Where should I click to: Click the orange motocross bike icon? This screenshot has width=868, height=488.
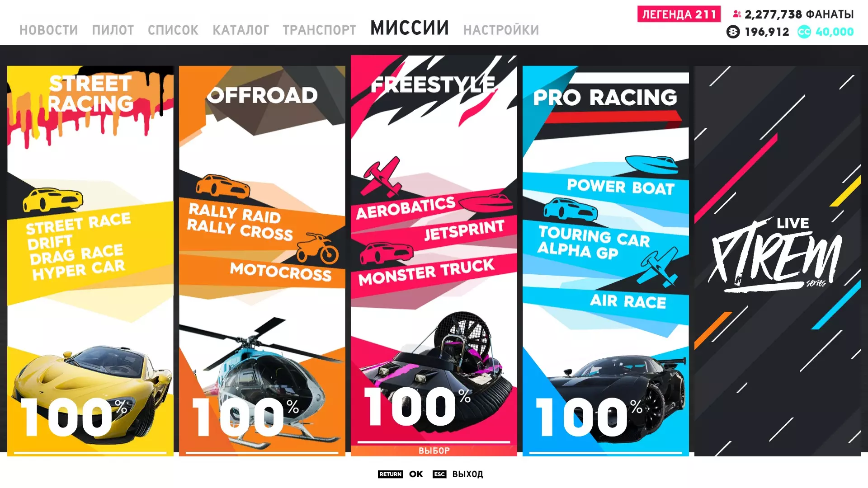pyautogui.click(x=318, y=249)
